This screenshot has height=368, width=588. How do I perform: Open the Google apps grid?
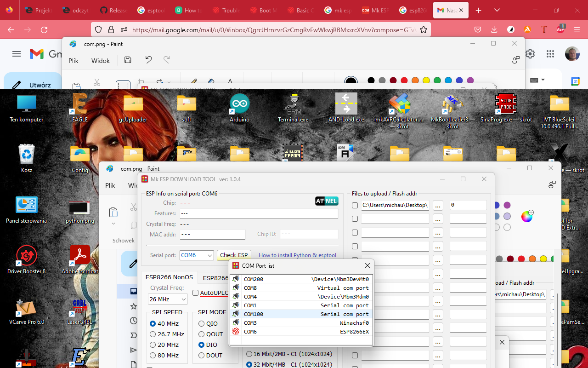(x=550, y=54)
